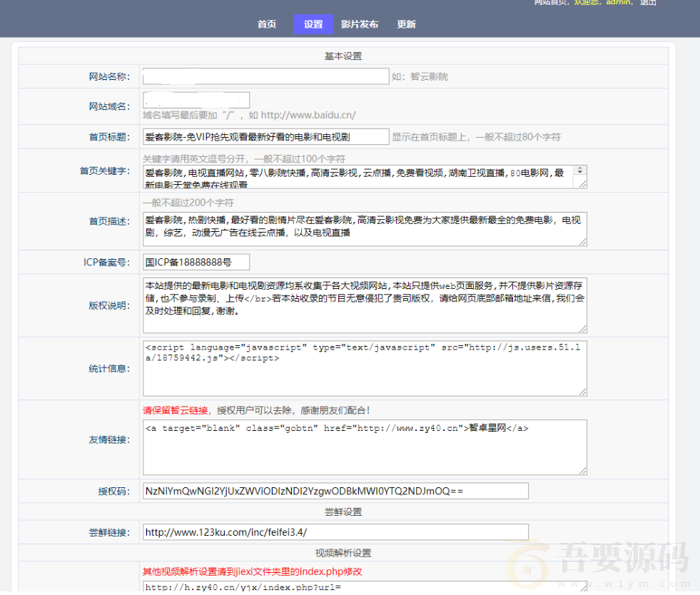Image resolution: width=700 pixels, height=595 pixels.
Task: Click the 基本设置 section heading
Action: pyautogui.click(x=343, y=56)
